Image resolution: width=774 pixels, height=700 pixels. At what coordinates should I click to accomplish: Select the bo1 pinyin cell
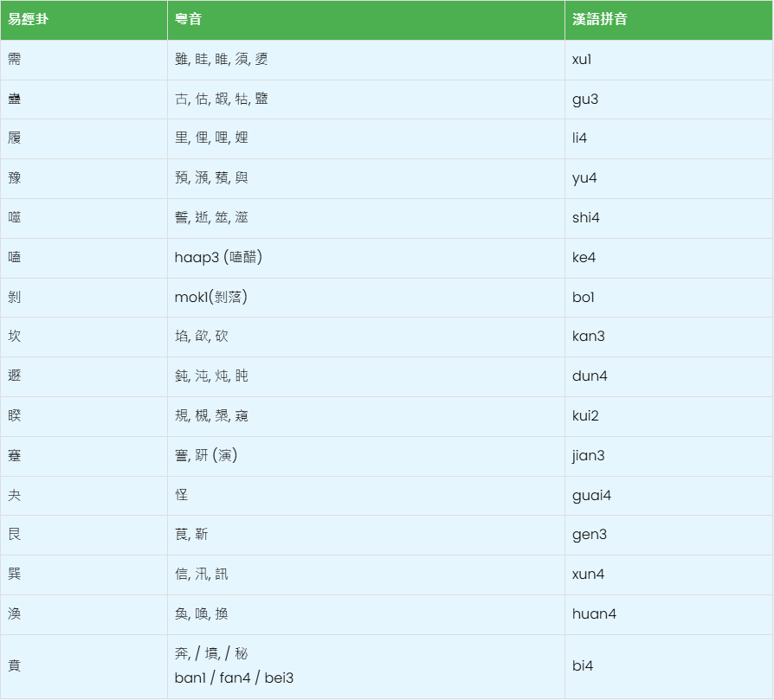pos(669,298)
